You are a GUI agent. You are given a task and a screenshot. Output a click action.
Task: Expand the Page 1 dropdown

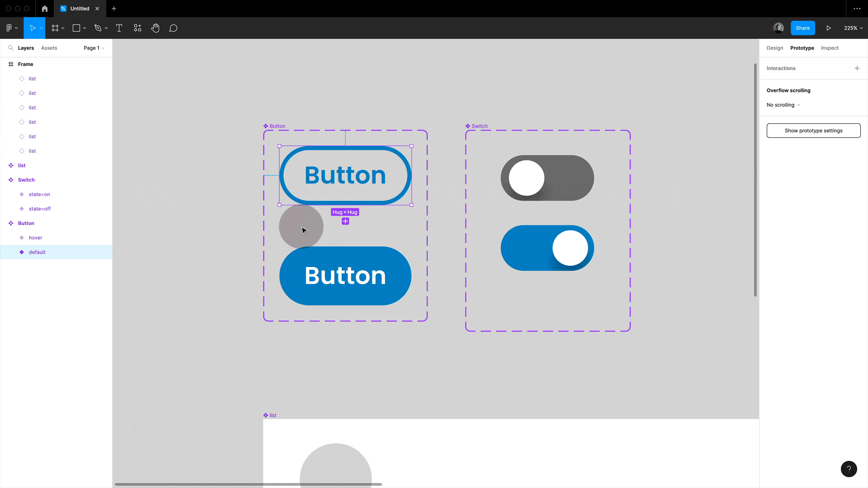(x=94, y=48)
